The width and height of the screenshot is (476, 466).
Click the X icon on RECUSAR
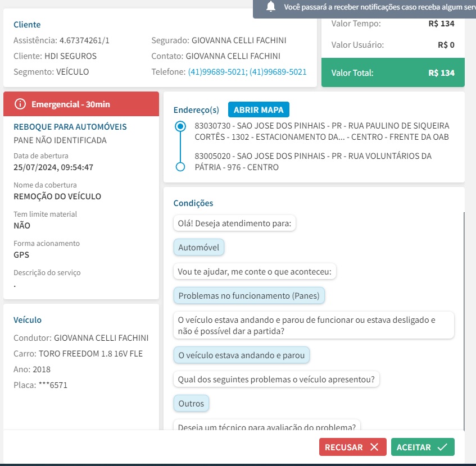point(374,447)
